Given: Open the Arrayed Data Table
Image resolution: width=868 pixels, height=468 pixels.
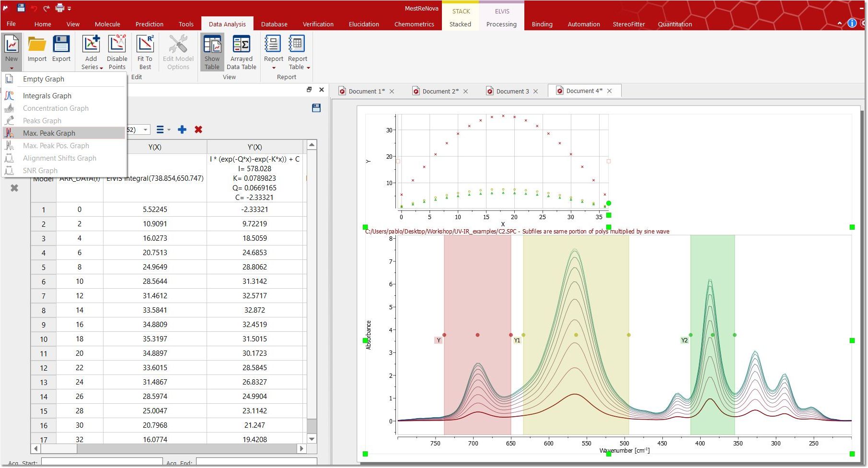Looking at the screenshot, I should tap(241, 52).
